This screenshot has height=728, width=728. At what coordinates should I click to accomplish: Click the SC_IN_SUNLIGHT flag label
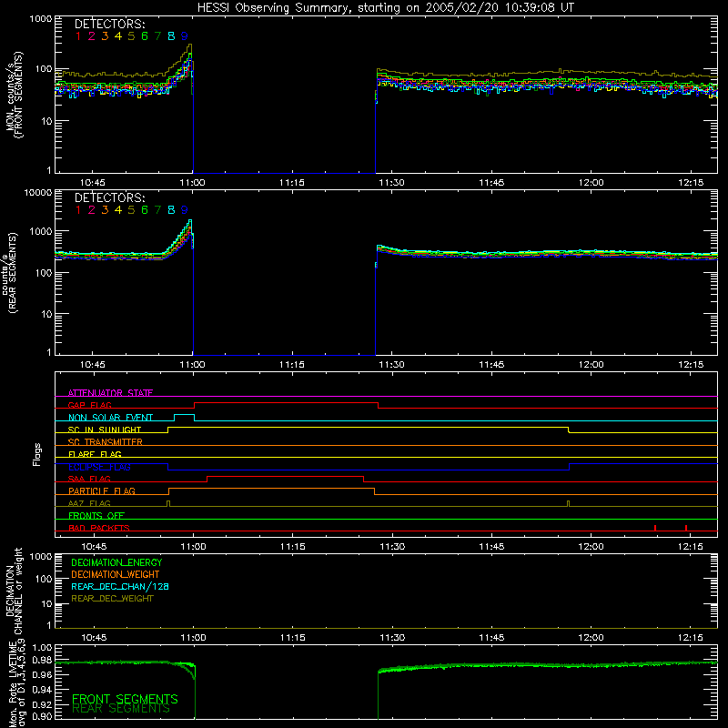coord(105,430)
